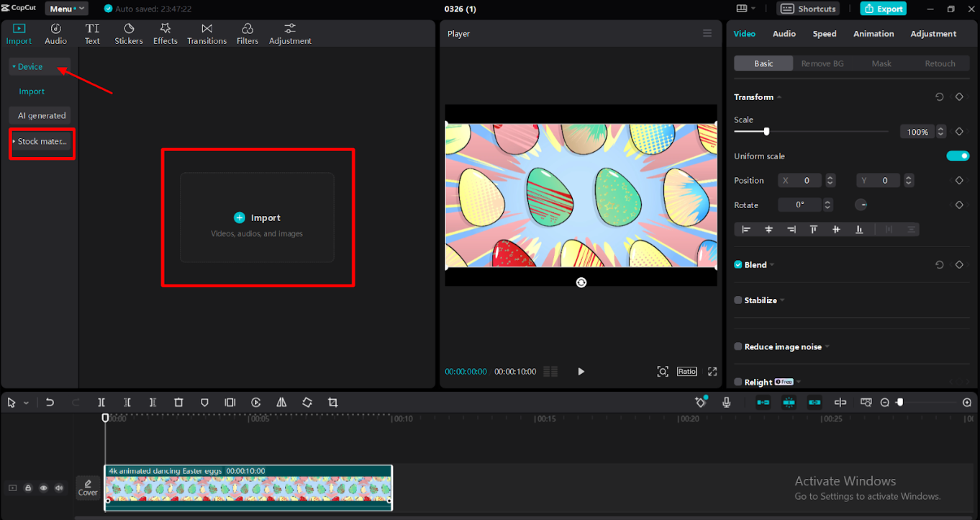The height and width of the screenshot is (520, 980).
Task: Select the Split tool in the timeline toolbar
Action: click(x=101, y=403)
